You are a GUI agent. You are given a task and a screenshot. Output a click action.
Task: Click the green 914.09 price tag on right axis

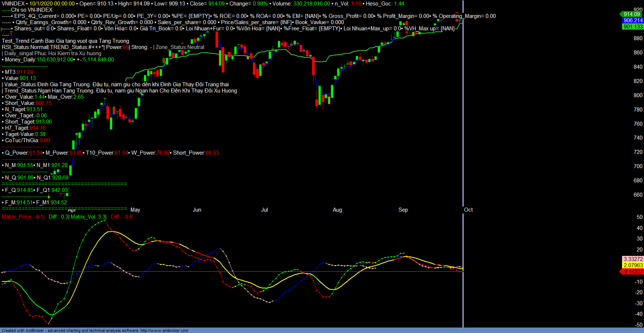632,14
